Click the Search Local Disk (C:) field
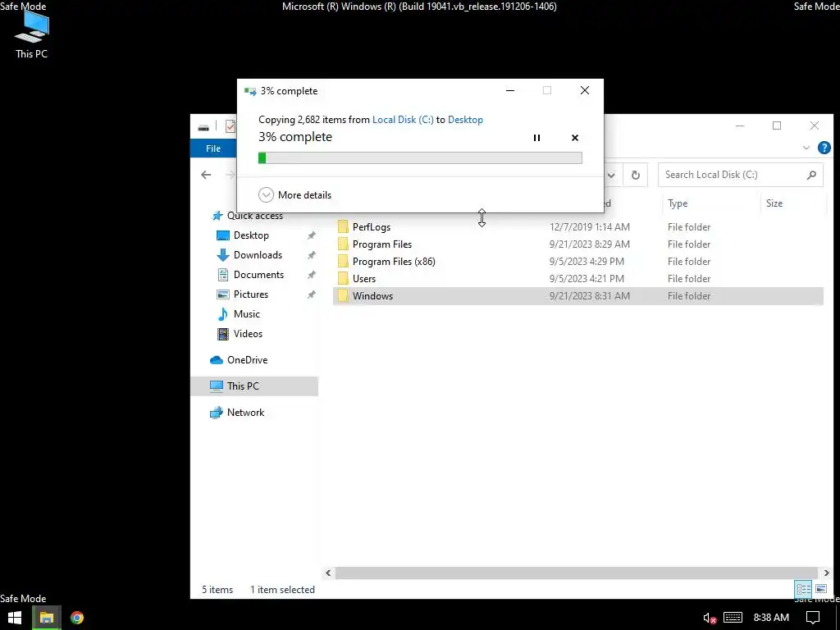The height and width of the screenshot is (630, 840). click(741, 175)
